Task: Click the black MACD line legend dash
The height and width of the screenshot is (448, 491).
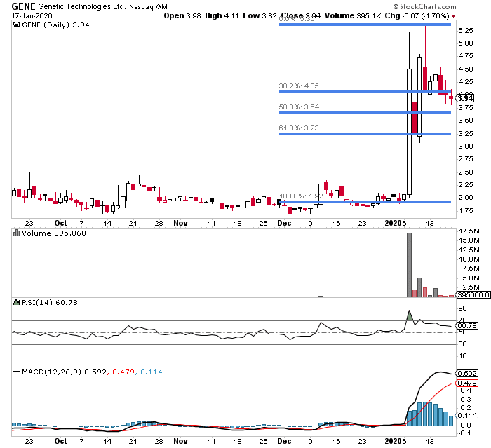Action: tap(17, 372)
